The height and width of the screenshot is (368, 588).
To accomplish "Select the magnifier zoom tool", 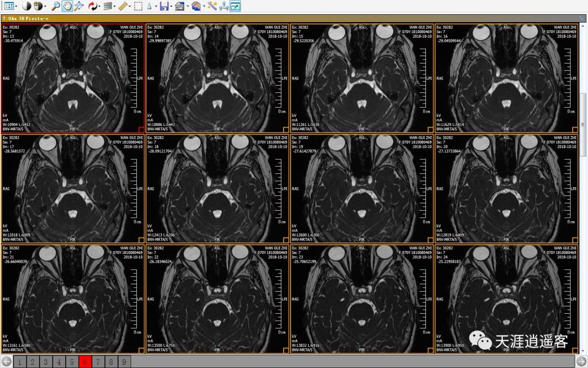I will [56, 6].
